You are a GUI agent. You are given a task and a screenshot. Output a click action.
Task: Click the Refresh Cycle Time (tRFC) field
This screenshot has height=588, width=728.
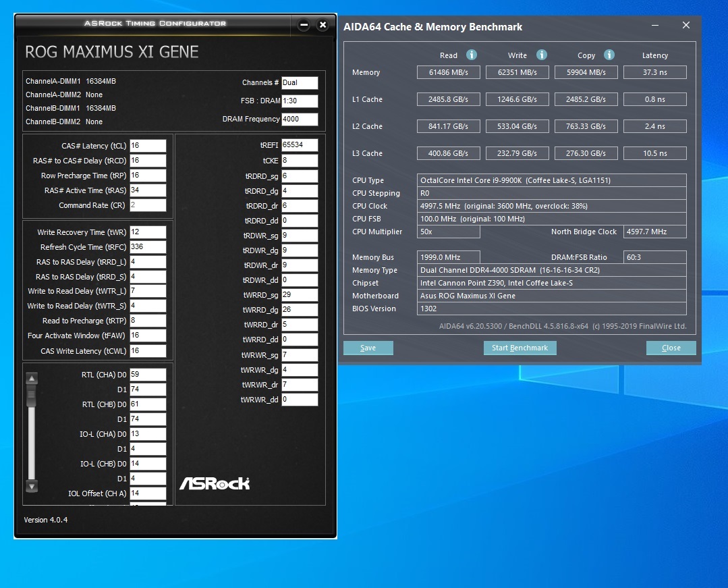[148, 247]
